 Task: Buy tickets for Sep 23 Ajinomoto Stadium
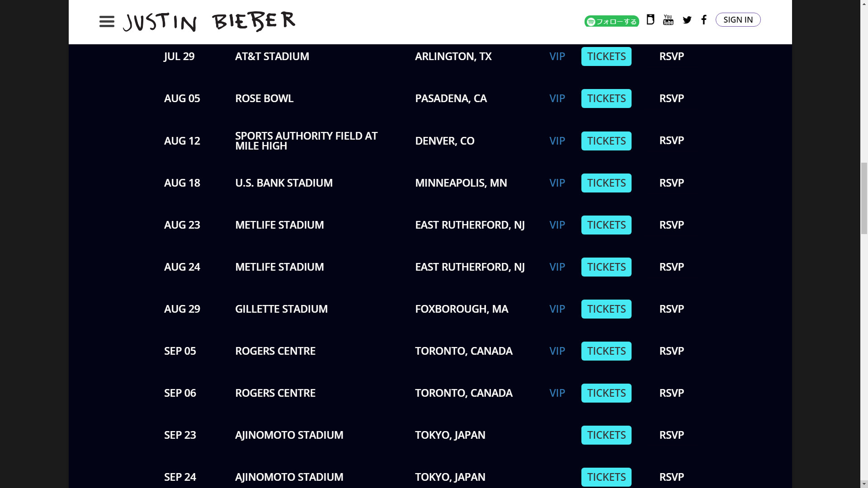click(x=606, y=435)
